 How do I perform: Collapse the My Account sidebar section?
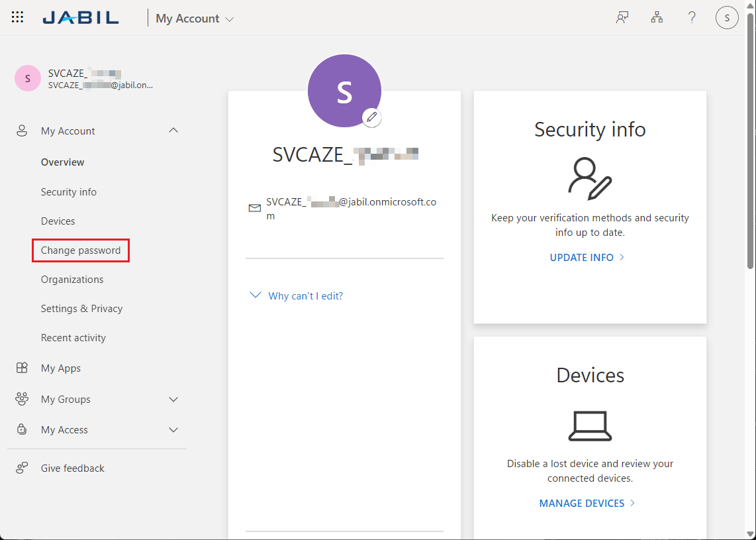(173, 131)
